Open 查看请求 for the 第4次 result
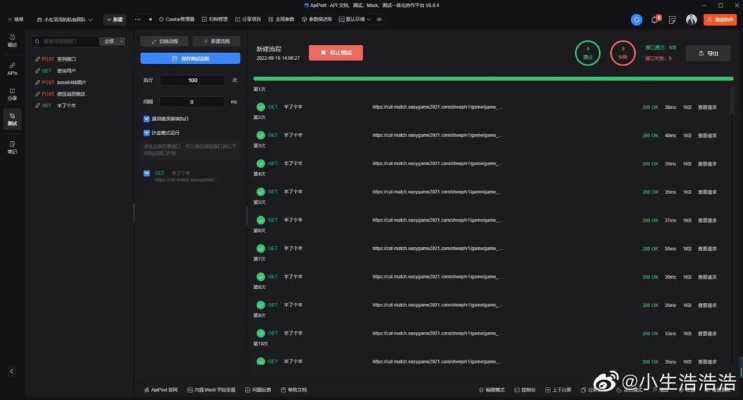This screenshot has height=400, width=743. (x=707, y=192)
